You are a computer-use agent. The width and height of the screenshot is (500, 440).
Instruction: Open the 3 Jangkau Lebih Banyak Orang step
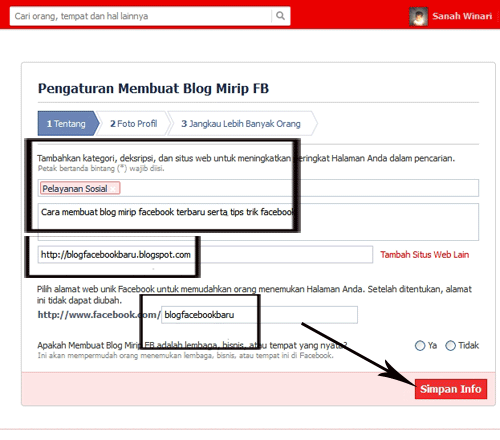[x=241, y=123]
